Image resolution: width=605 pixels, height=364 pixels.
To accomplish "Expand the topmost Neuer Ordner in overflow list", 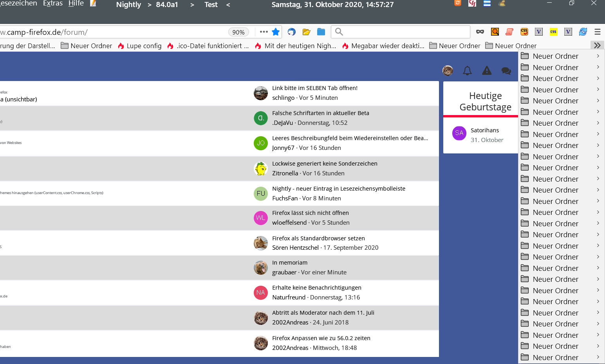I will pos(560,56).
